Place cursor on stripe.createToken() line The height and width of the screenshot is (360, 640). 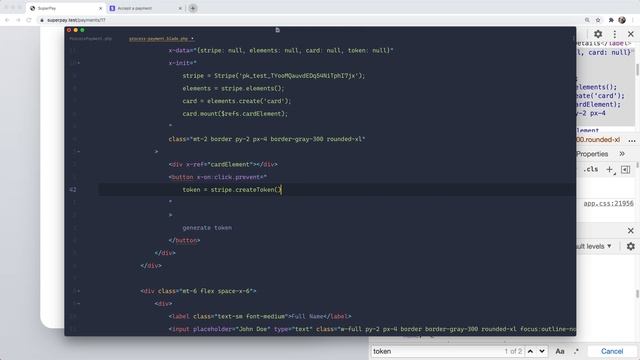click(232, 190)
